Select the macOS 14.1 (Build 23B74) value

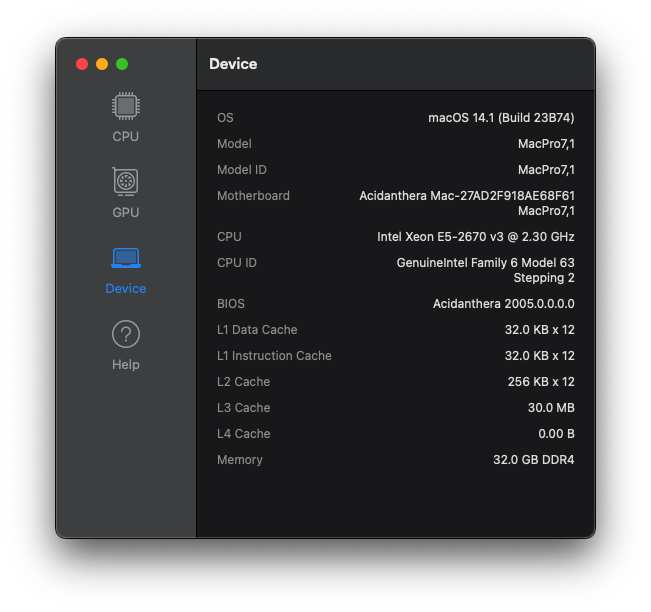point(501,118)
